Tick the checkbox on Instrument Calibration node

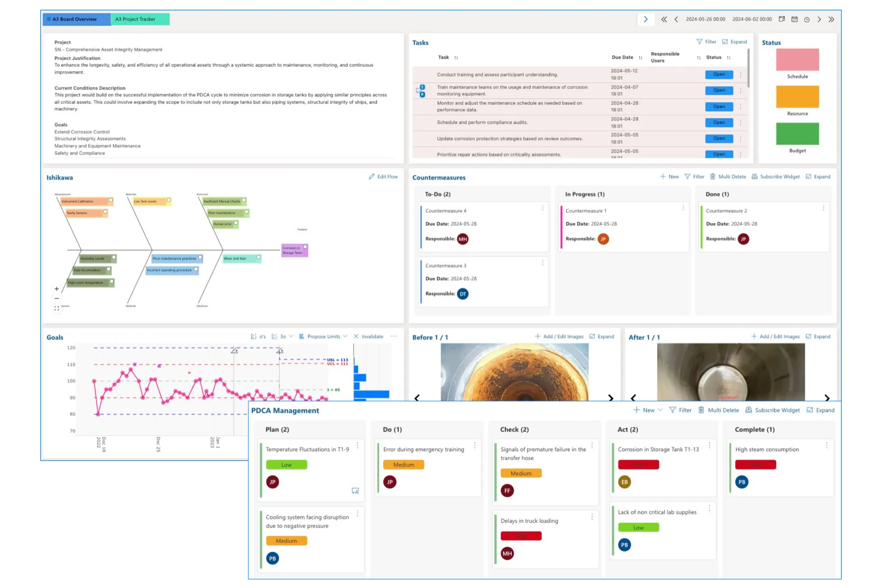111,200
